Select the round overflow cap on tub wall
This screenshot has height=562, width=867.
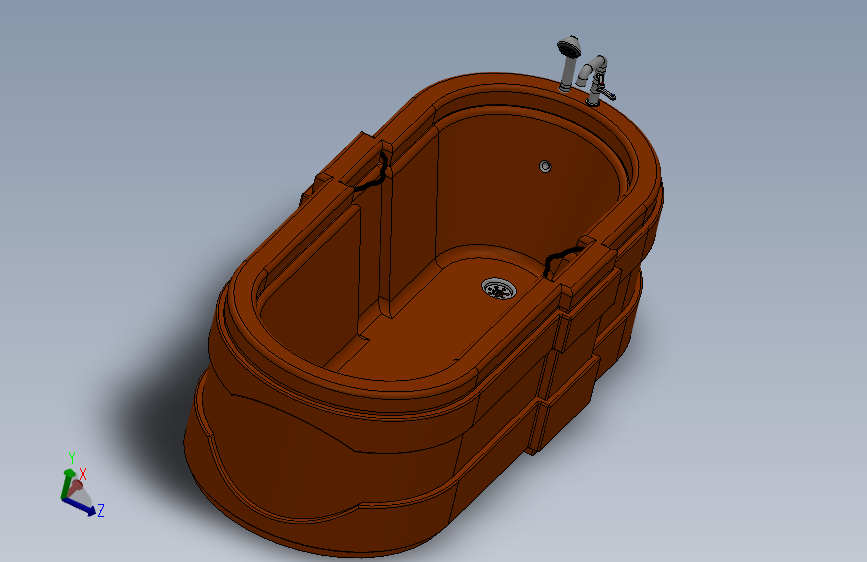pyautogui.click(x=545, y=166)
